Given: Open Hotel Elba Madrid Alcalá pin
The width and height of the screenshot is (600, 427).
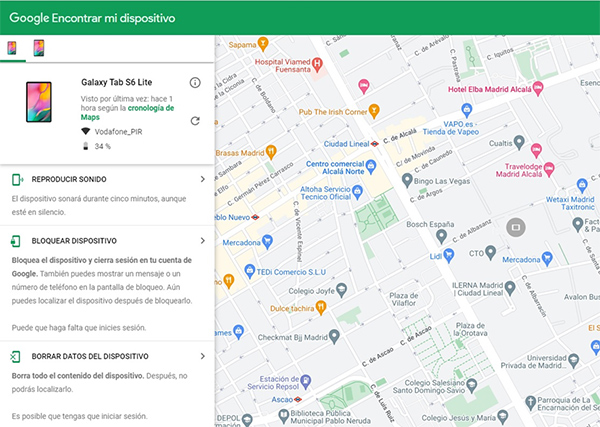Looking at the screenshot, I should click(538, 88).
